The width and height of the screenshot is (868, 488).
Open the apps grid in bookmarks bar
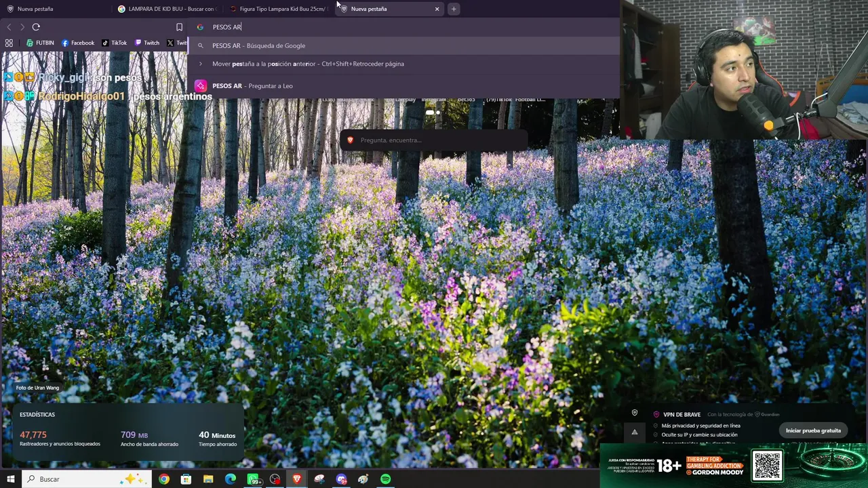click(9, 43)
